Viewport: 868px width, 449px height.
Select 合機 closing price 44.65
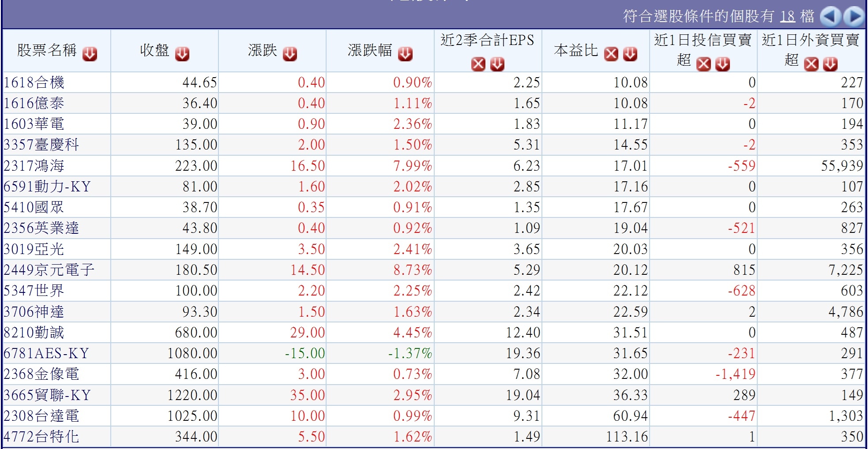point(200,82)
